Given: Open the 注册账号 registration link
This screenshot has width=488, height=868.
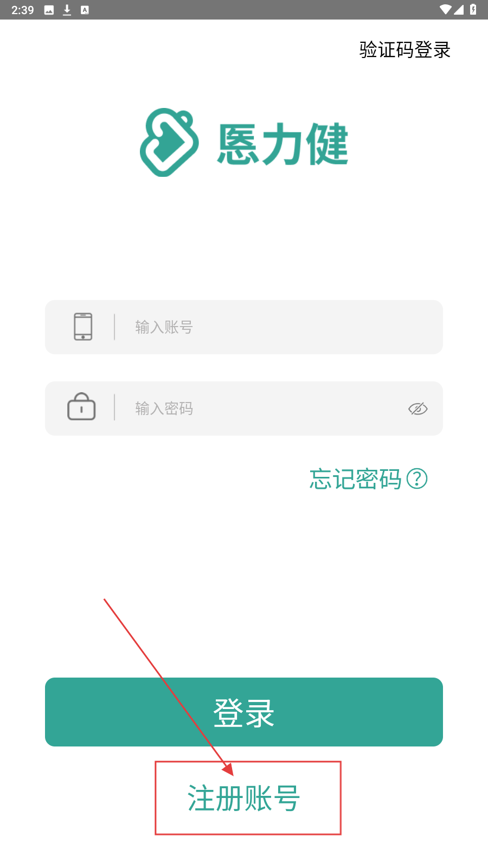Looking at the screenshot, I should (x=243, y=798).
